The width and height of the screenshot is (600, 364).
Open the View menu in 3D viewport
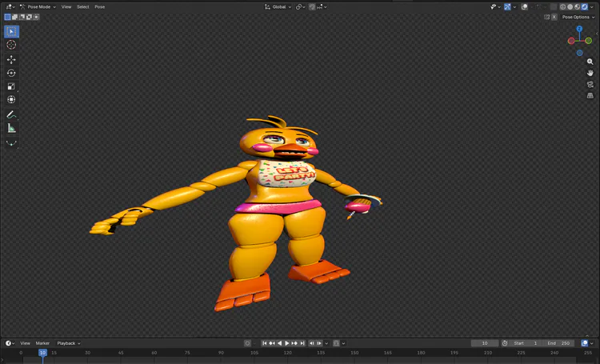(66, 7)
